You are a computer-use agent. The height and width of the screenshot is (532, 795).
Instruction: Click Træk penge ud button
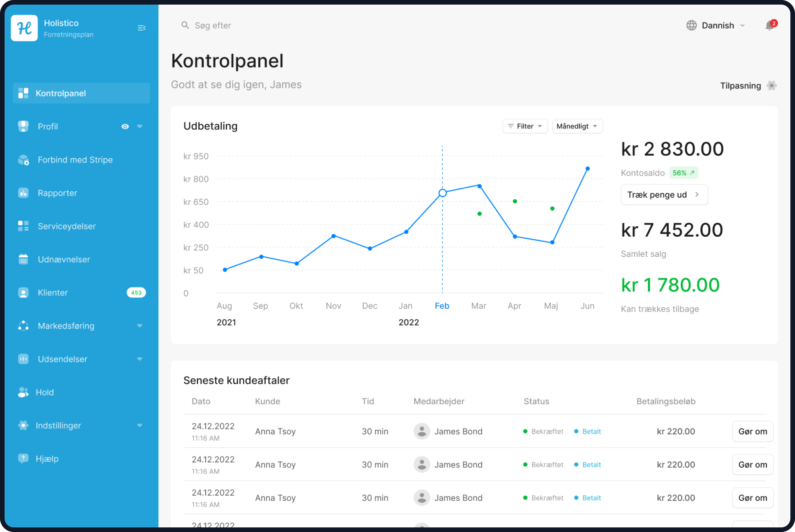664,195
